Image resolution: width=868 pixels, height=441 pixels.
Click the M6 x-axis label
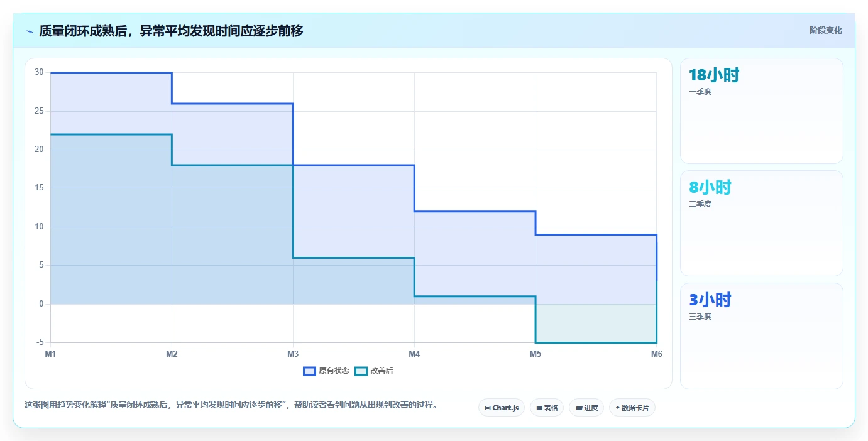(x=656, y=354)
